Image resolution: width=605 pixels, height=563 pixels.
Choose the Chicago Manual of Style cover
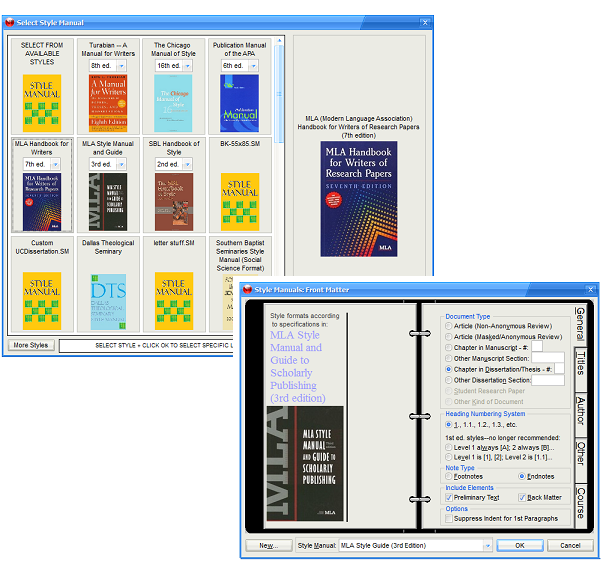click(x=173, y=103)
